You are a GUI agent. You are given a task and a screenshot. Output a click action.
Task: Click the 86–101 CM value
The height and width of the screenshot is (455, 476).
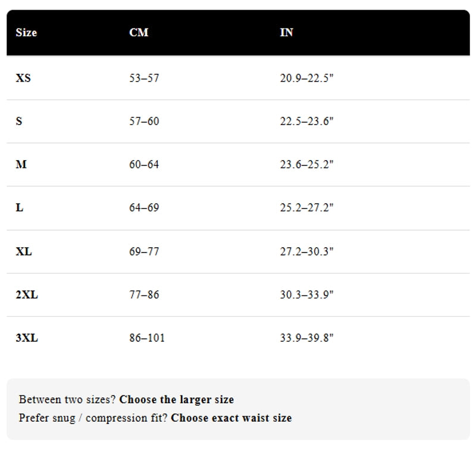click(147, 338)
